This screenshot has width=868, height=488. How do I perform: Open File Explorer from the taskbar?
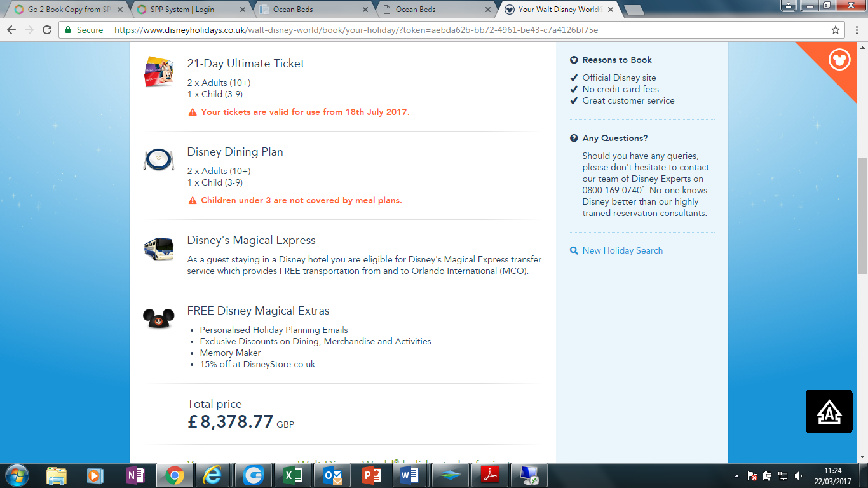[57, 475]
